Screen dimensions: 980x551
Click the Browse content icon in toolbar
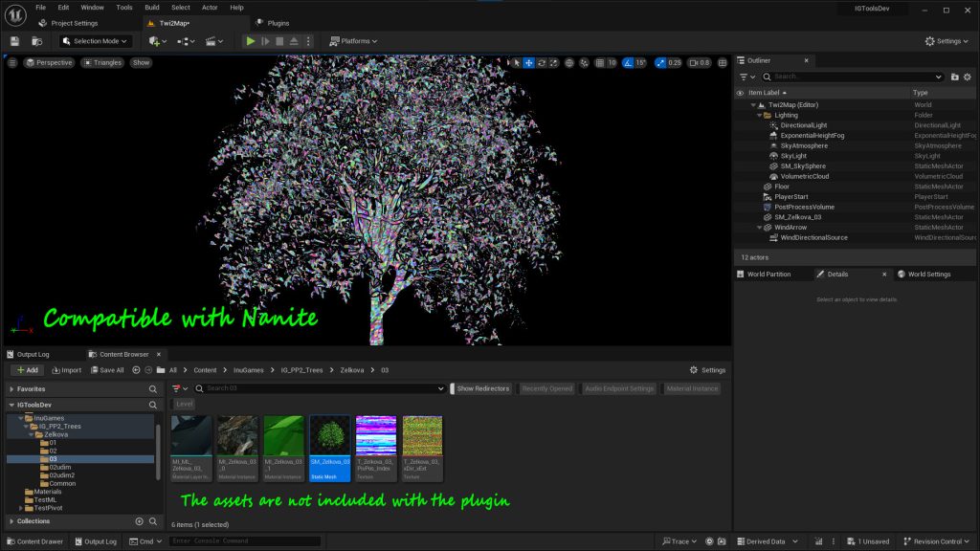click(37, 41)
